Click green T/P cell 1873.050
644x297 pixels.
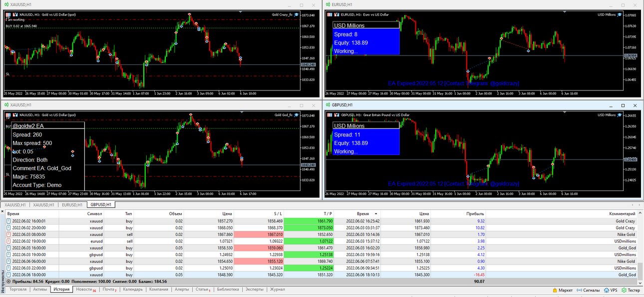pos(310,227)
